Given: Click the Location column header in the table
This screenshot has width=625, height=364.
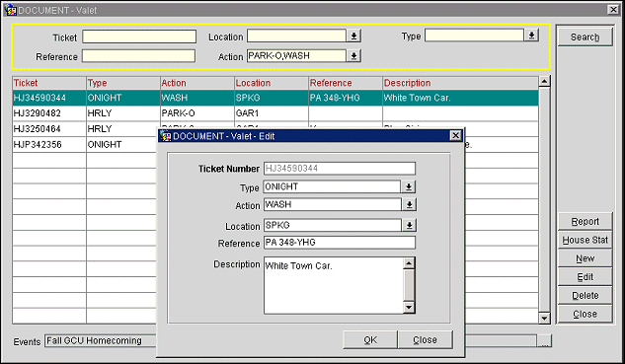Looking at the screenshot, I should (x=272, y=83).
